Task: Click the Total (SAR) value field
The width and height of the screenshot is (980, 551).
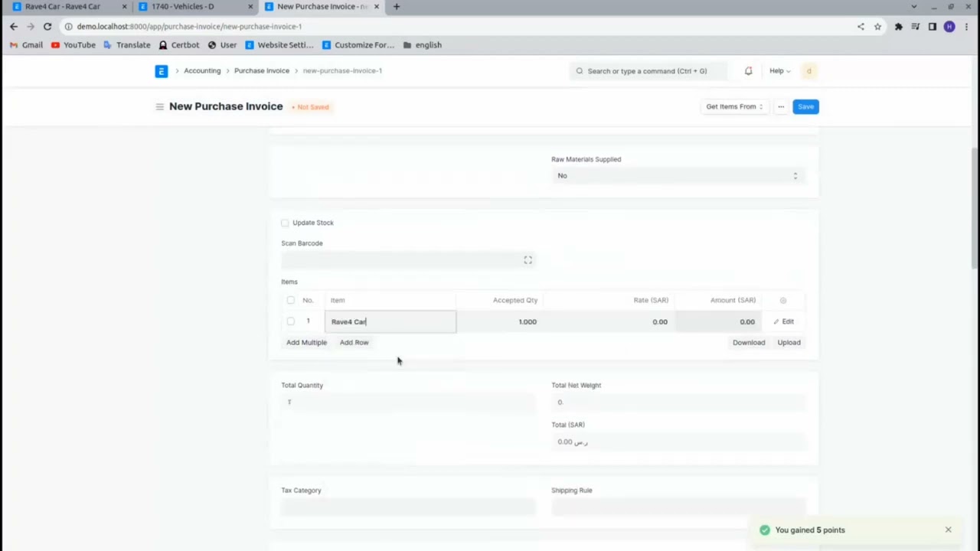Action: pyautogui.click(x=678, y=442)
